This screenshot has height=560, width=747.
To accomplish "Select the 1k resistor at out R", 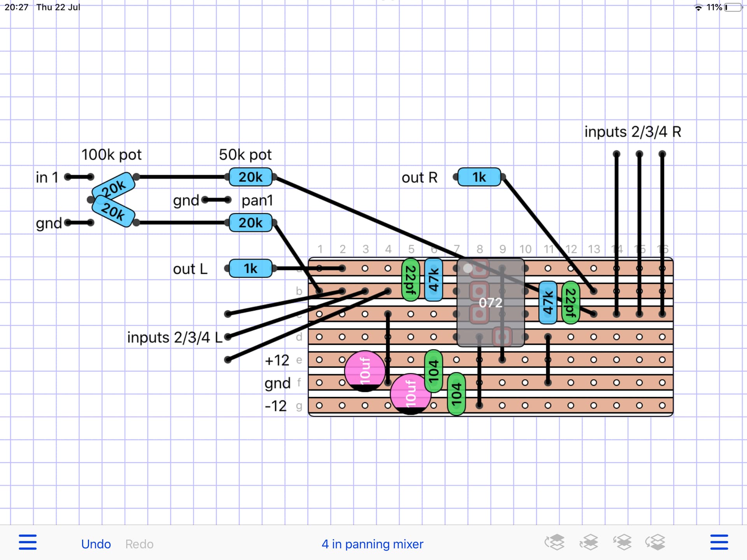I will click(x=479, y=177).
